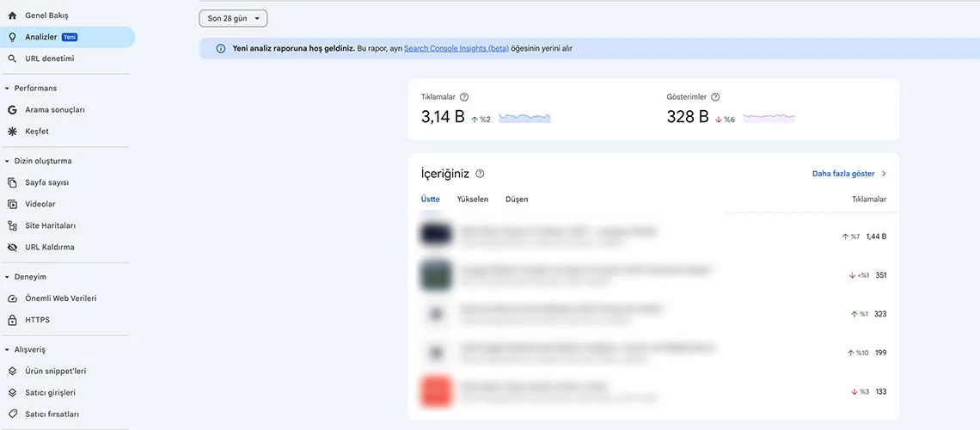Click the info icon in welcome banner

tap(221, 48)
